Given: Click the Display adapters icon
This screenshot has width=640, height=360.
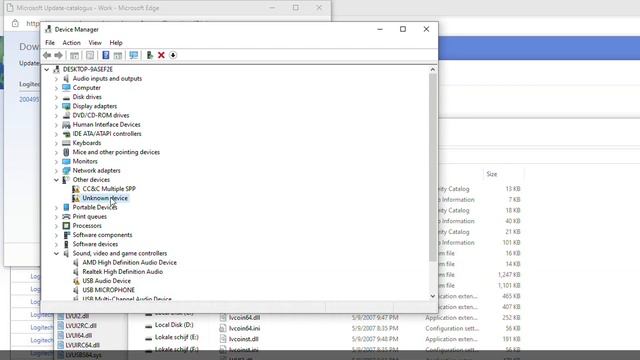Looking at the screenshot, I should click(x=66, y=106).
